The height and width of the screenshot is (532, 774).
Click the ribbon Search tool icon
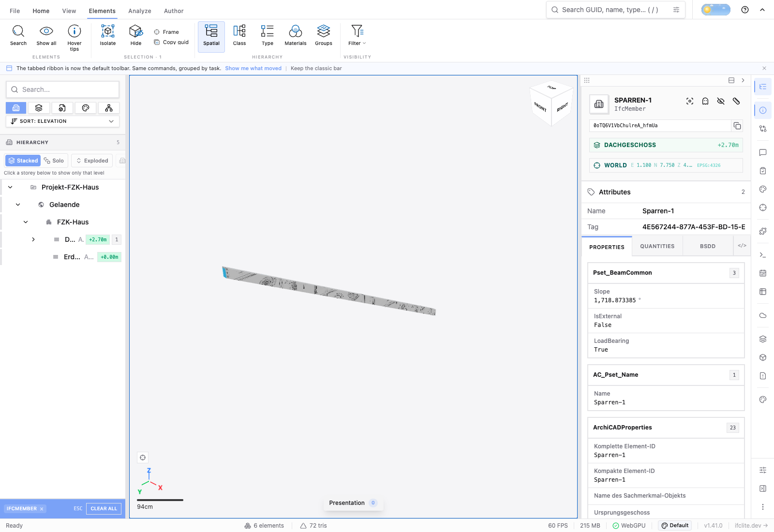coord(18,31)
